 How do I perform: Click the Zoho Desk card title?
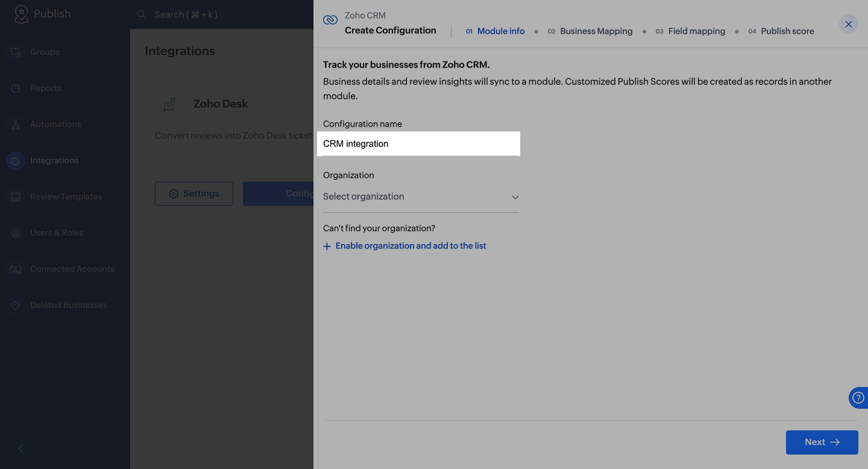221,104
